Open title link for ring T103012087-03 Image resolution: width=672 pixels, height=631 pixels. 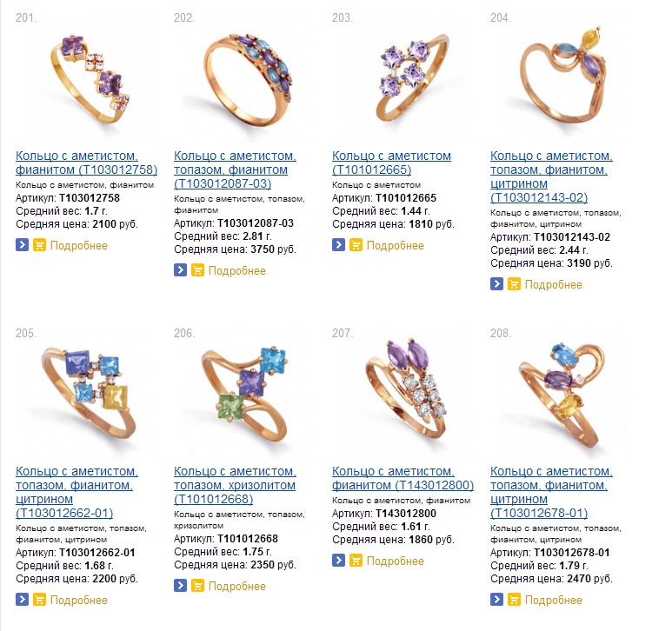tap(235, 169)
